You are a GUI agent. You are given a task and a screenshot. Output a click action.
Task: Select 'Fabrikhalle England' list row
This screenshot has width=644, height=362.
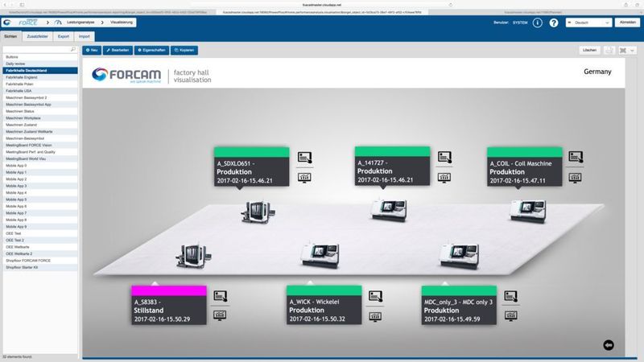[x=40, y=77]
